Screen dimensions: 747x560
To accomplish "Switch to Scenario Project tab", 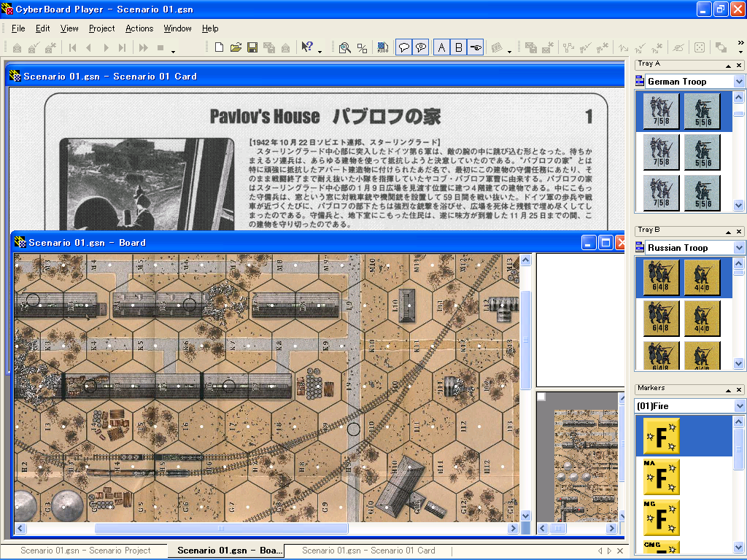I will click(85, 551).
